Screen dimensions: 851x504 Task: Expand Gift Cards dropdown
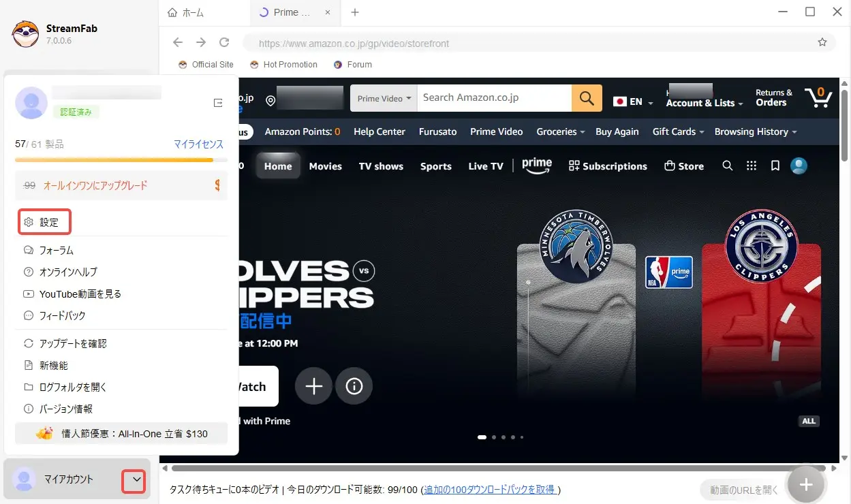click(x=679, y=131)
